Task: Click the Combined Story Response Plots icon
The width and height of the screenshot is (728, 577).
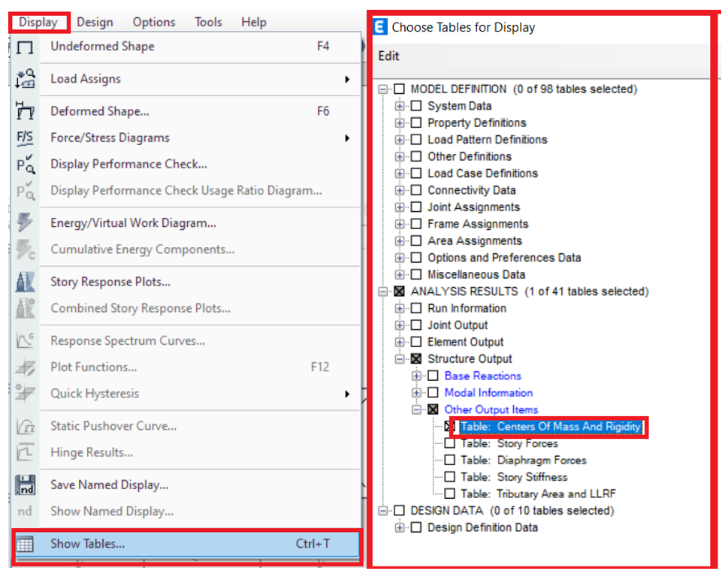Action: [x=25, y=308]
